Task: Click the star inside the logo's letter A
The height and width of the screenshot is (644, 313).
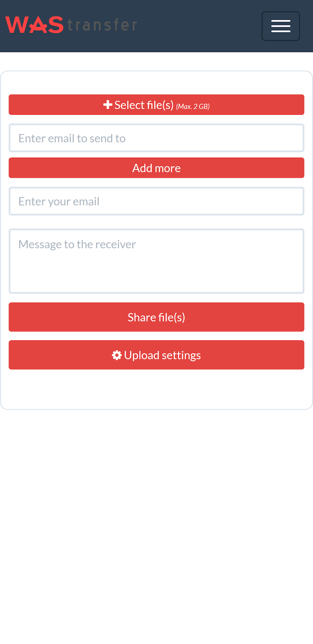Action: click(38, 26)
